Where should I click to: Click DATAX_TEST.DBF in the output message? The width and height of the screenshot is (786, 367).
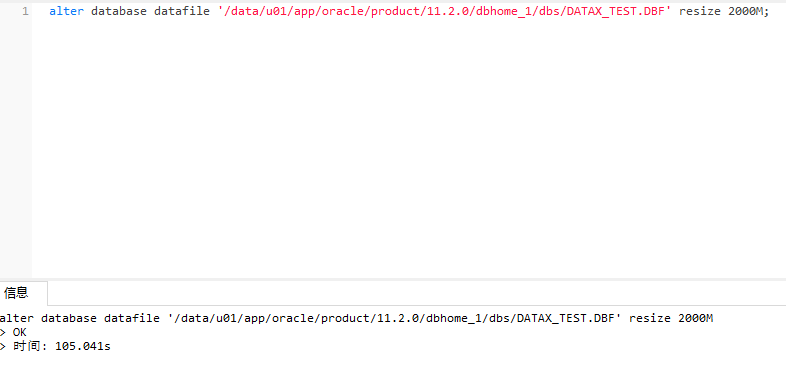pos(566,318)
